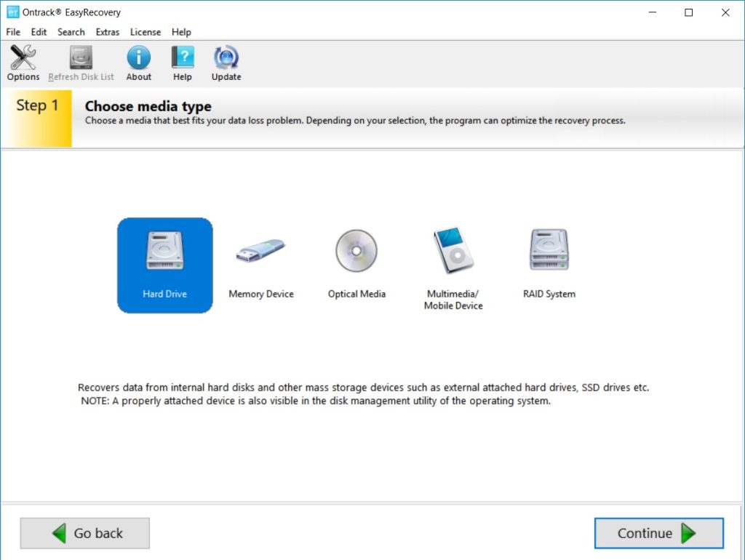Image resolution: width=745 pixels, height=560 pixels.
Task: Click the EasyRecovery title bar app icon
Action: (12, 12)
